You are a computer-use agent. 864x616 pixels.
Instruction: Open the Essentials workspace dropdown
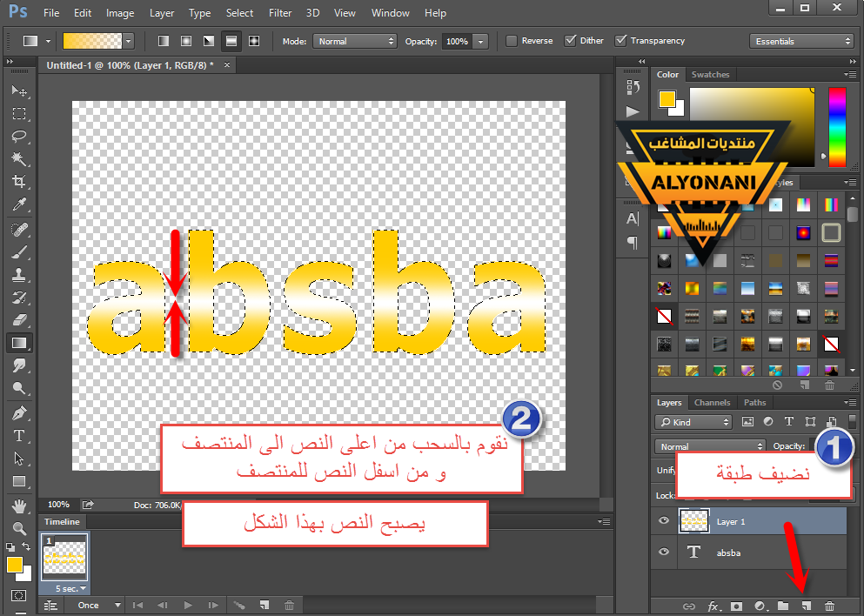(x=801, y=41)
